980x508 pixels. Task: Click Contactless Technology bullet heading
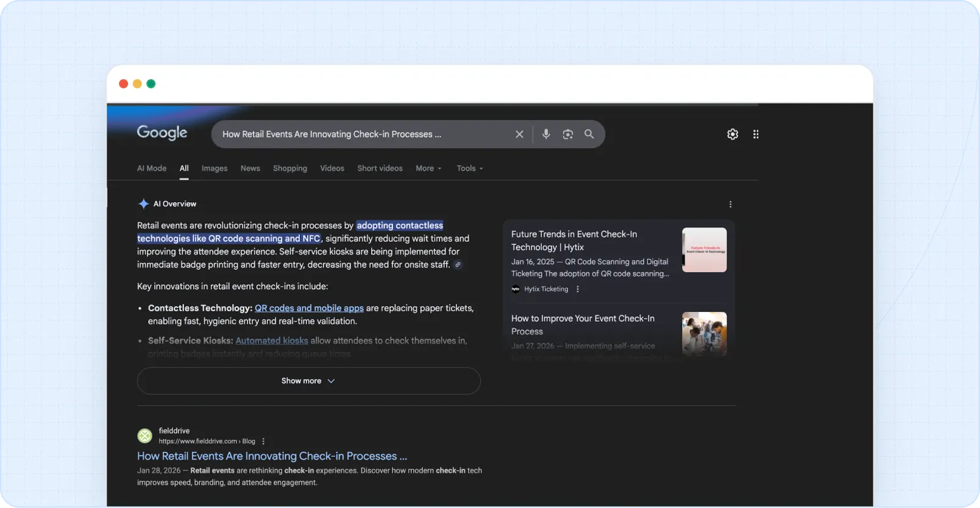[x=200, y=308]
